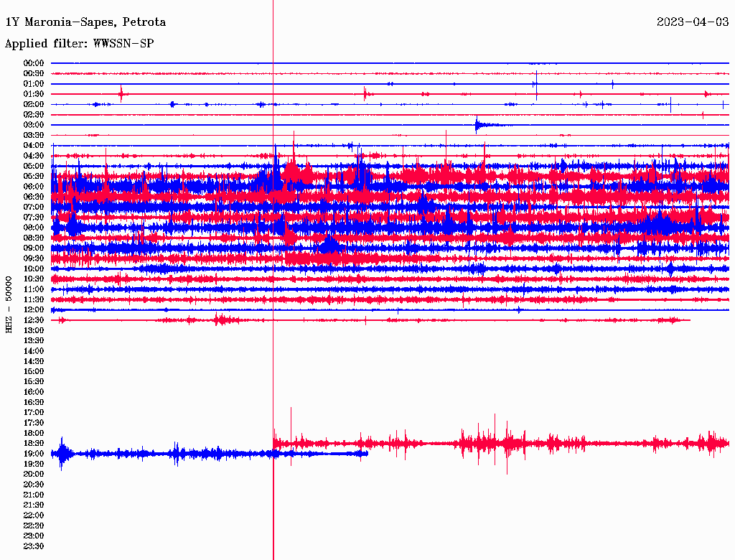
Task: Click the 17:00 time label
Action: click(34, 413)
